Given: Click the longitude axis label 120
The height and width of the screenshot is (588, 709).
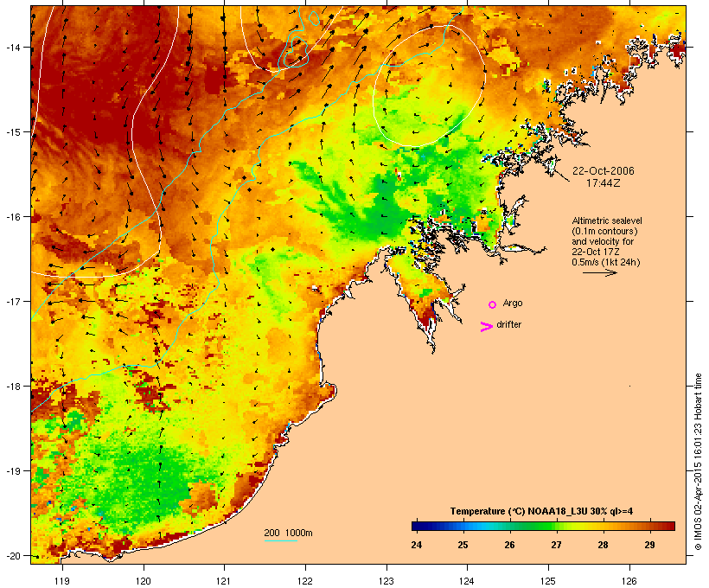Looking at the screenshot, I should [x=144, y=581].
